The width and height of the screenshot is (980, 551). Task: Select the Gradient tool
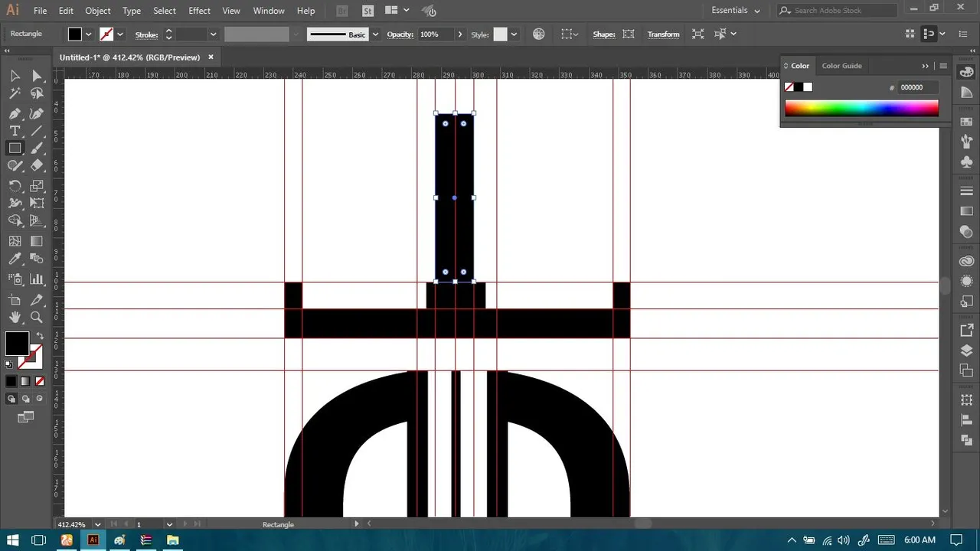[x=37, y=241]
